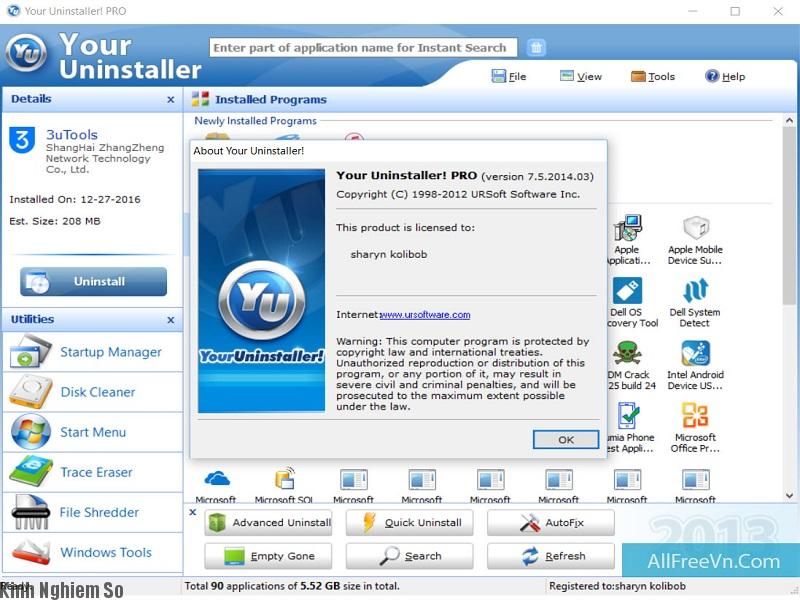800x600 pixels.
Task: Open the File menu
Action: (509, 77)
